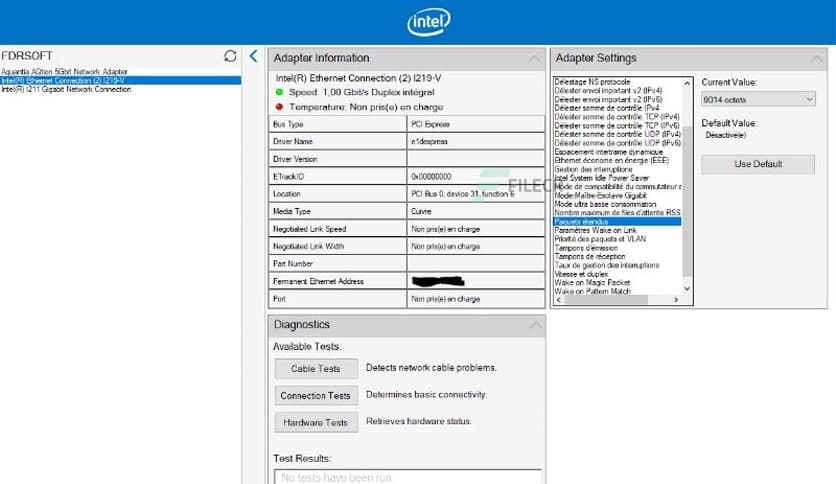This screenshot has width=836, height=484.
Task: Click settings list scroll-down arrow
Action: point(687,288)
